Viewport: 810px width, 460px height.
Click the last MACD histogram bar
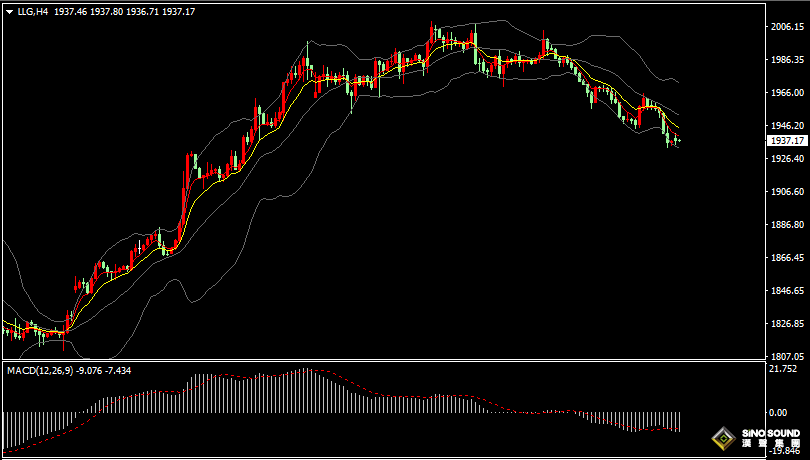point(679,421)
